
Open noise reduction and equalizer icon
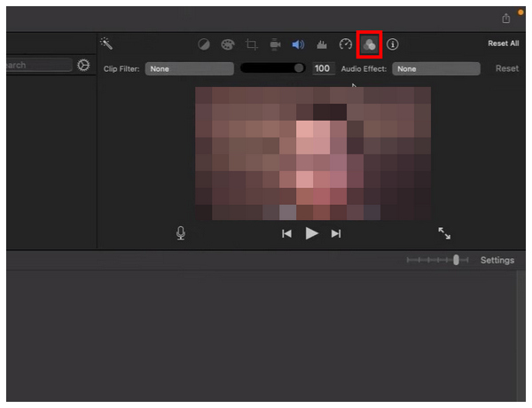click(x=322, y=44)
